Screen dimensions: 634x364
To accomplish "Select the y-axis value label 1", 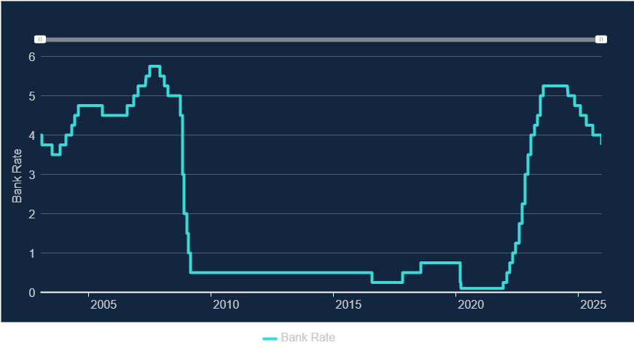I will [32, 253].
